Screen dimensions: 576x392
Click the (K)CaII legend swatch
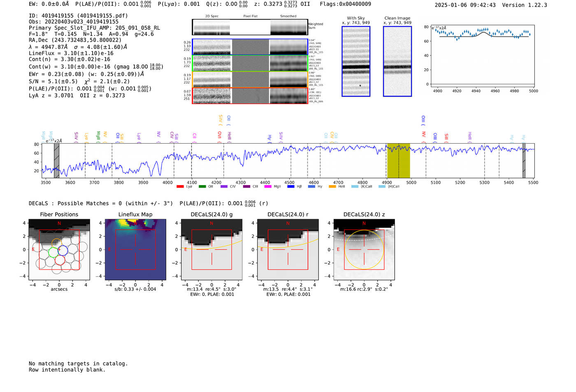(x=355, y=186)
